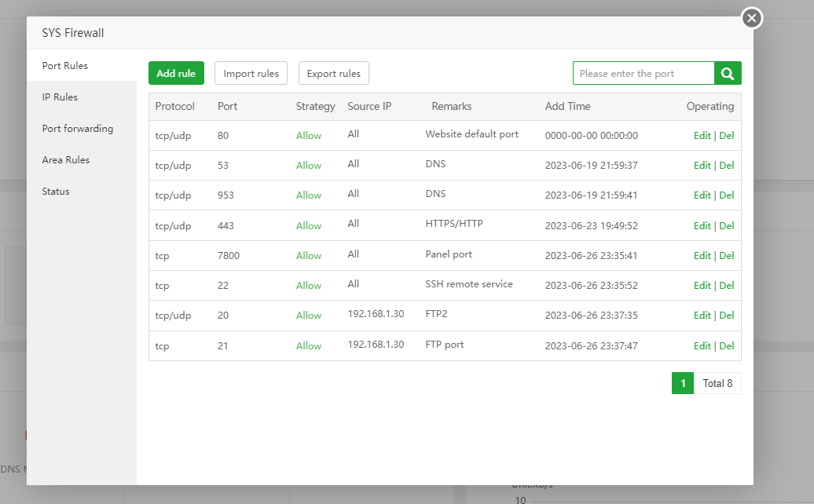Screen dimensions: 814x504
Task: Type in the port search field
Action: (x=643, y=73)
